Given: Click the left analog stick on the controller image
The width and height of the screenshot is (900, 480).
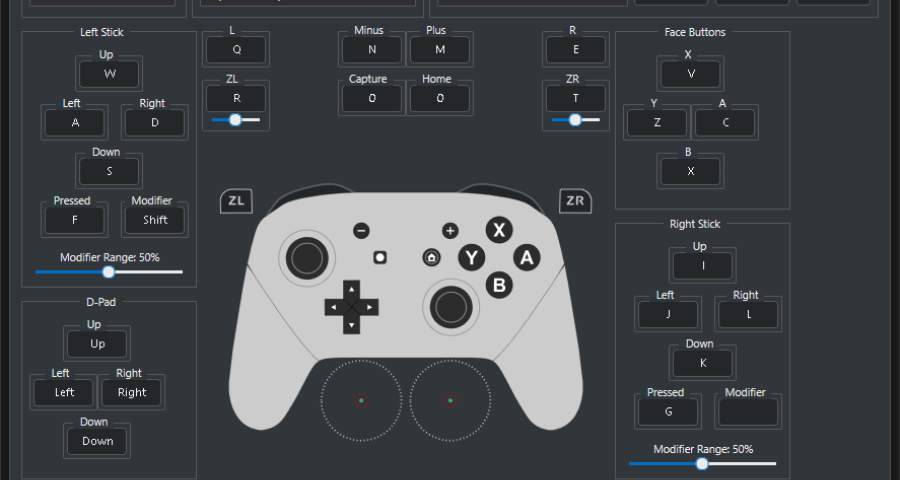Looking at the screenshot, I should pyautogui.click(x=306, y=258).
